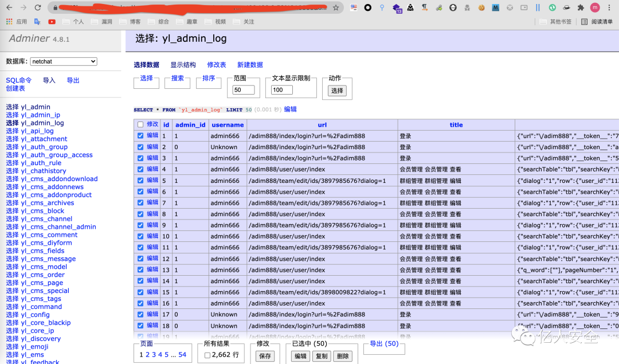619x364 pixels.
Task: Uncheck the checkbox for row id 5
Action: 140,181
